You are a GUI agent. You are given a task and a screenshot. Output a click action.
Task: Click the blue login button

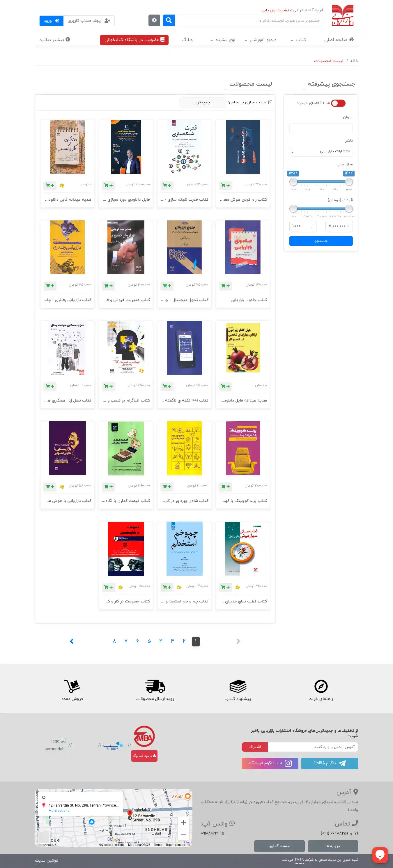[51, 21]
